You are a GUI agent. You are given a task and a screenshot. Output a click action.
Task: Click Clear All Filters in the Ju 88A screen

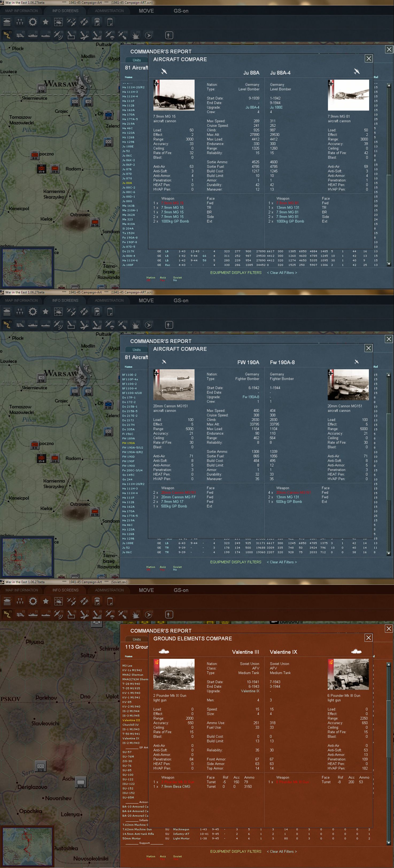(282, 273)
